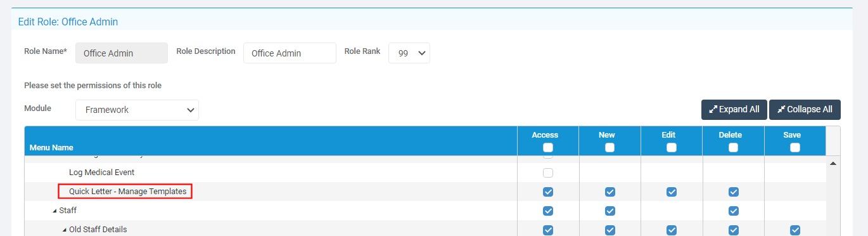868x236 pixels.
Task: Tick the Access column header checkbox
Action: (x=548, y=147)
